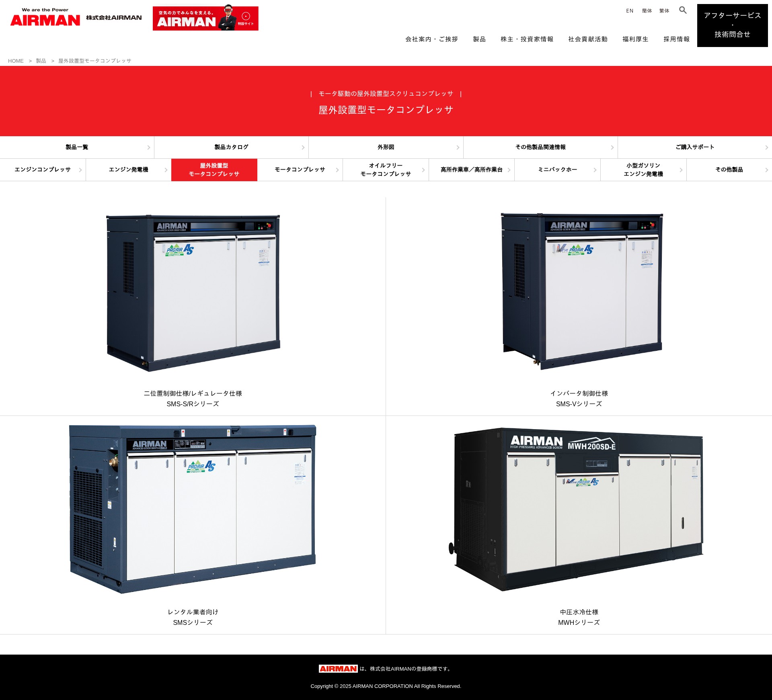Open アフターサービス・技術問合せ button
The height and width of the screenshot is (700, 772).
coord(732,25)
